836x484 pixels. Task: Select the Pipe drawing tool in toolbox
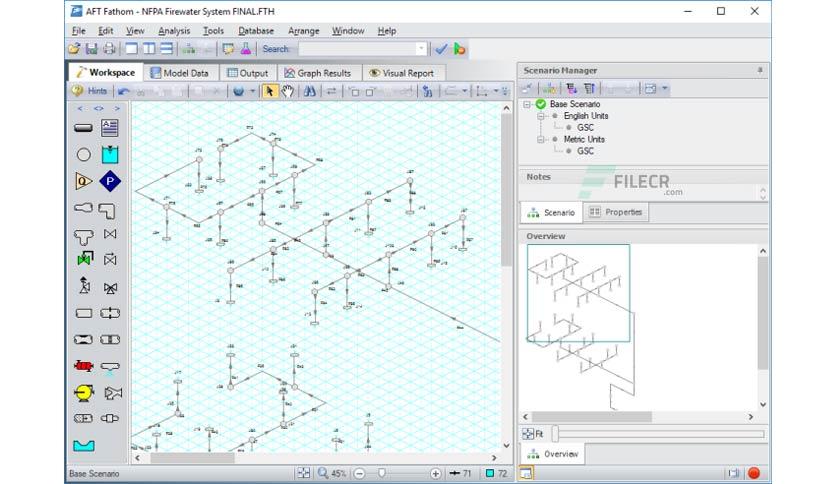tap(83, 128)
